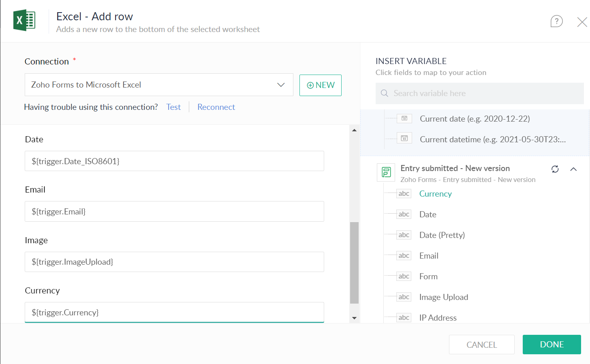Click the Excel app logo icon
Screen dimensions: 590x364
[x=24, y=20]
